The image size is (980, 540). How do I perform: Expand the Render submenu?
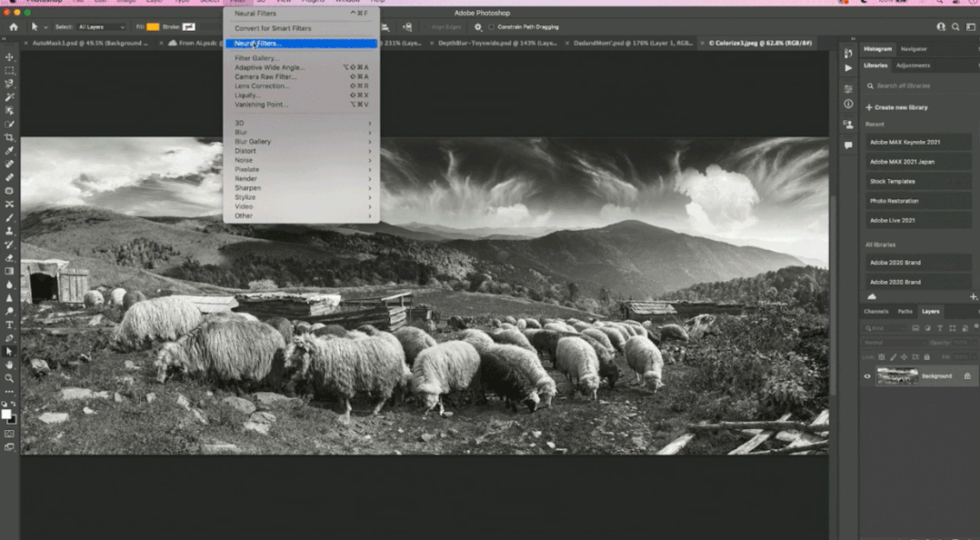point(302,179)
